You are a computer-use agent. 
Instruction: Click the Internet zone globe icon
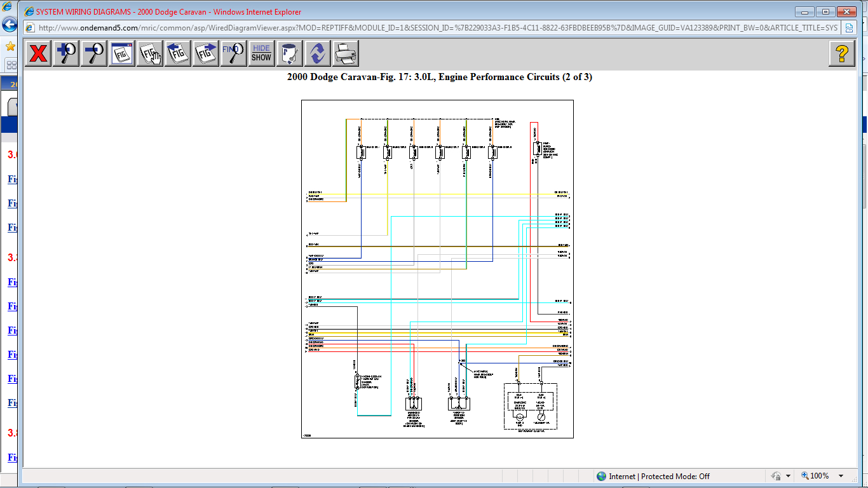pos(601,476)
